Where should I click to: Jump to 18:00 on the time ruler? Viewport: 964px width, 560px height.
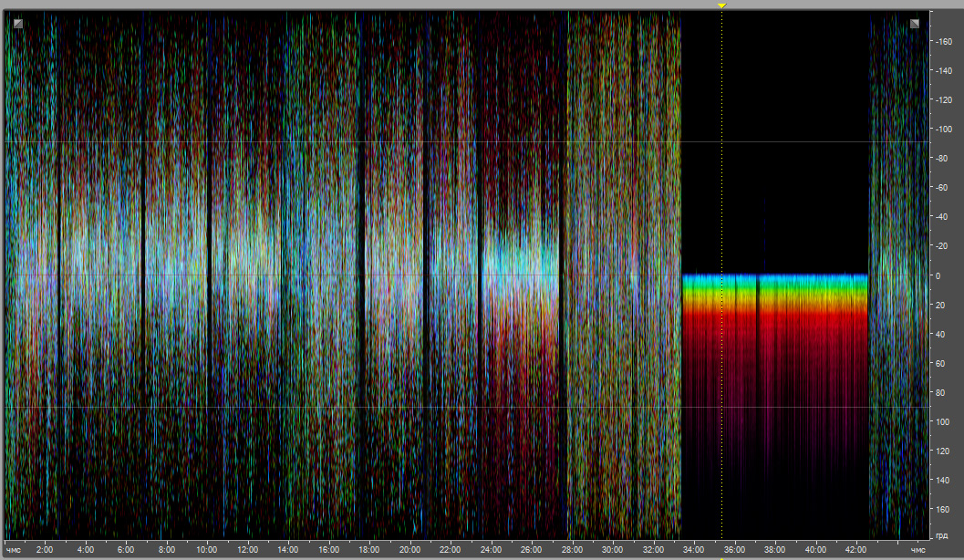[369, 550]
